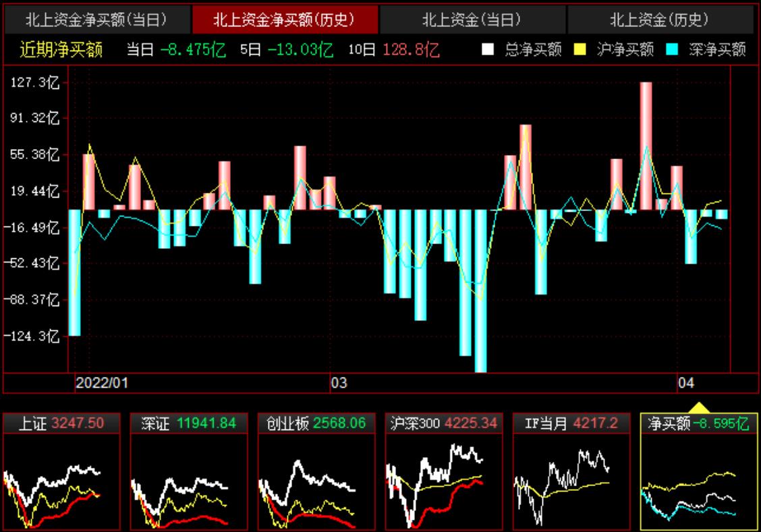Click the yellow triangle above 净买额 panel
Image resolution: width=761 pixels, height=532 pixels.
(698, 407)
